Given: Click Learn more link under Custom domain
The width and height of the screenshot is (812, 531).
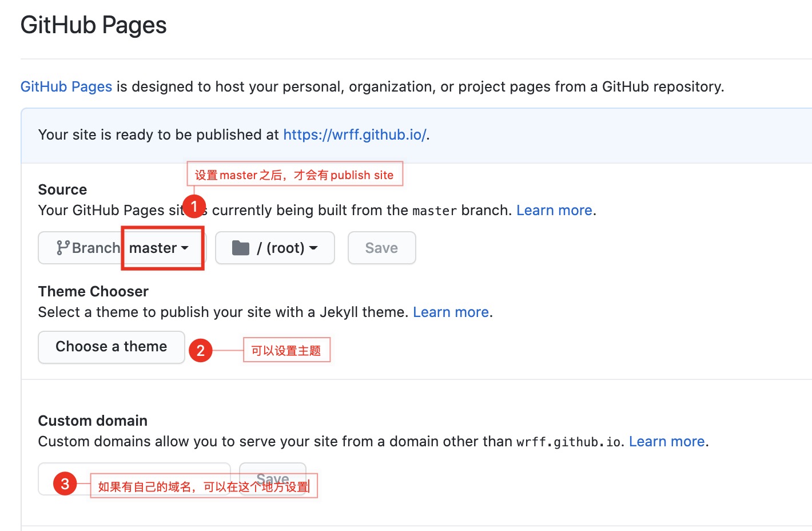Looking at the screenshot, I should (667, 441).
